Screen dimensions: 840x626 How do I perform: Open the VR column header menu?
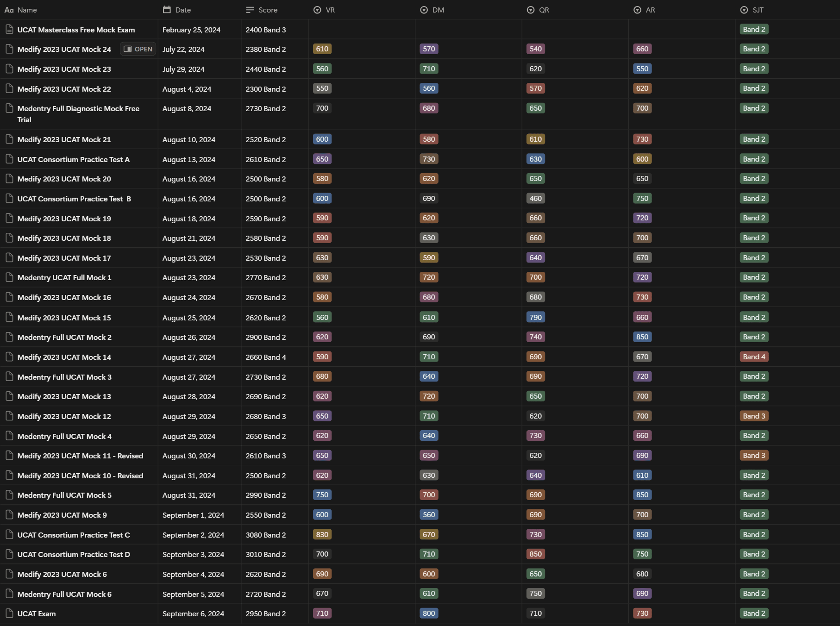tap(362, 10)
